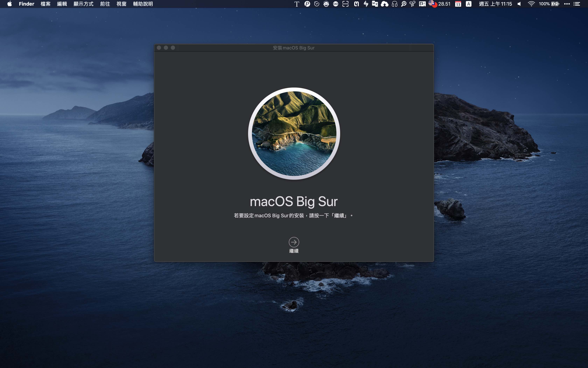The image size is (588, 368).
Task: Click the 繼續 label under the arrow
Action: [x=294, y=251]
